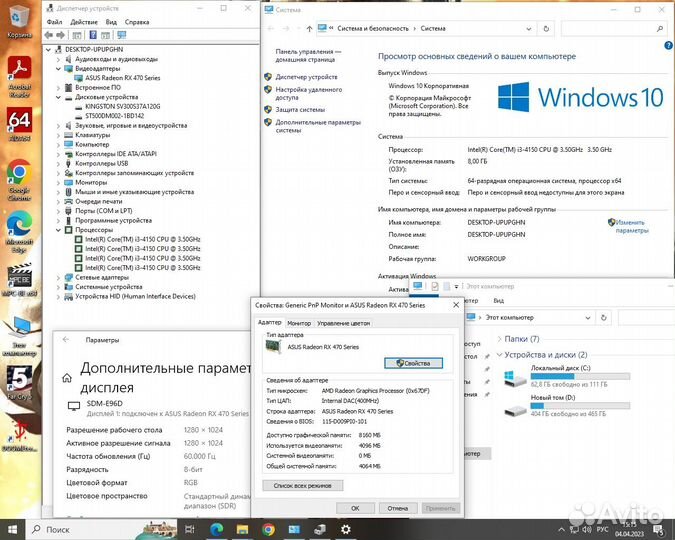Click search magnifier in System window
Screen dimensions: 675x540
point(660,29)
